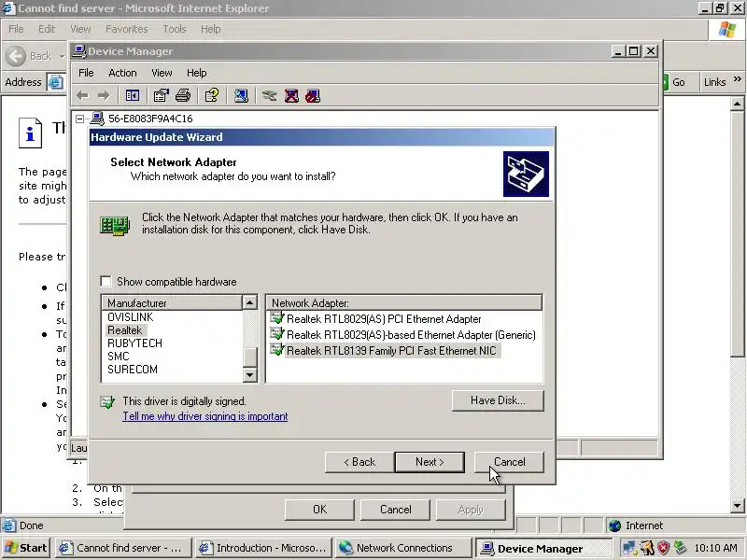This screenshot has height=560, width=747.
Task: Click the red shield security tray icon
Action: pos(663,548)
